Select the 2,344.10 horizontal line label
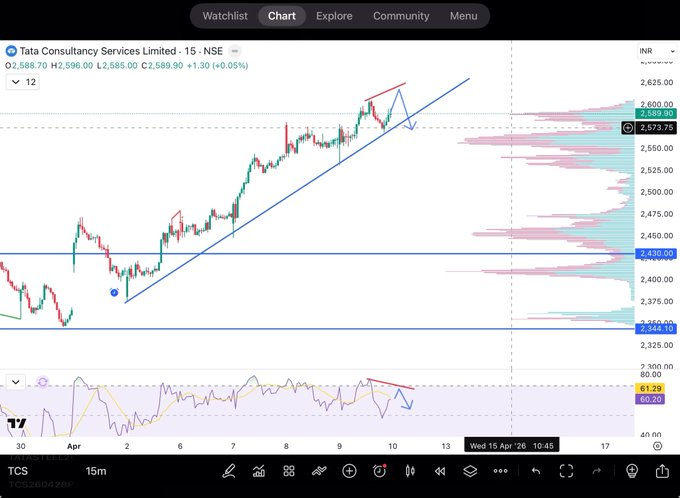This screenshot has width=680, height=498. pos(656,329)
